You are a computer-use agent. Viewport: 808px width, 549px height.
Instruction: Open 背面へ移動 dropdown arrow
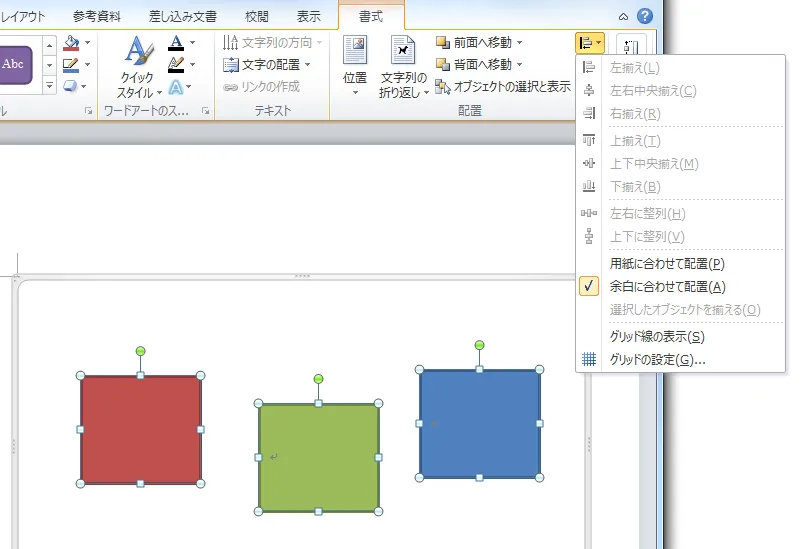[x=519, y=64]
